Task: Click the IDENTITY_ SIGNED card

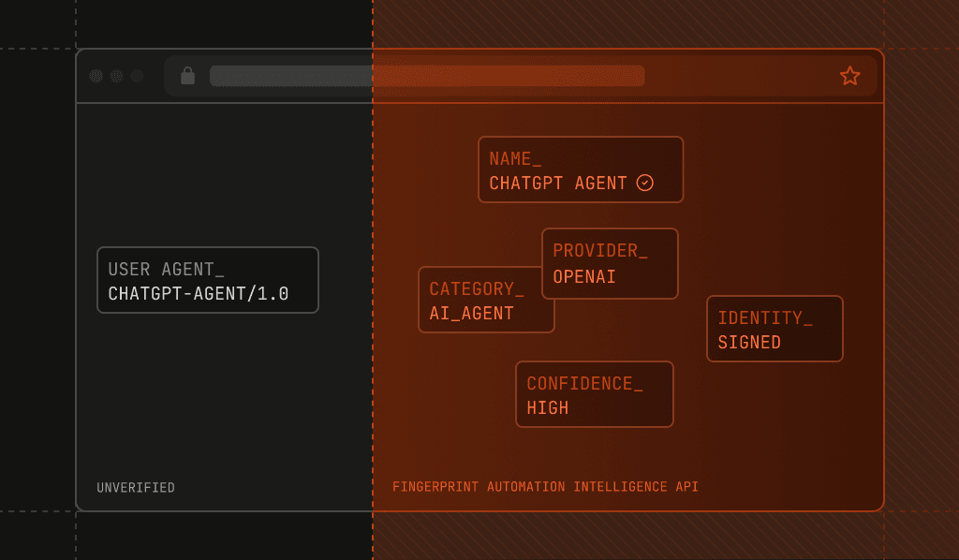Action: click(775, 329)
